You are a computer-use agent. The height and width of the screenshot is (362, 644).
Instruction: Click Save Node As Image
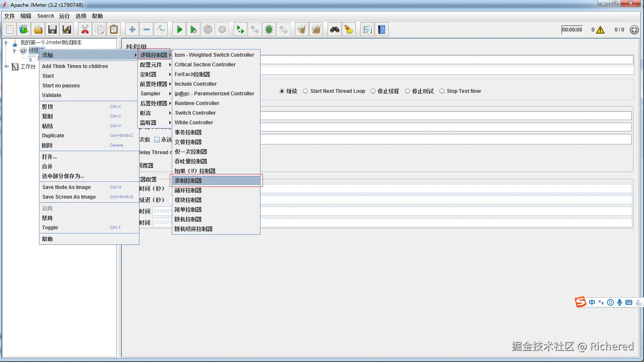point(89,187)
